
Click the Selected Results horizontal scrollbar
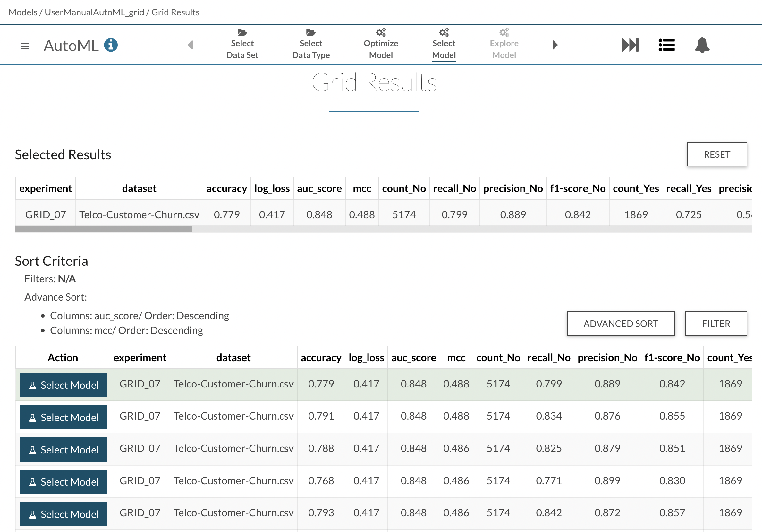click(x=104, y=229)
